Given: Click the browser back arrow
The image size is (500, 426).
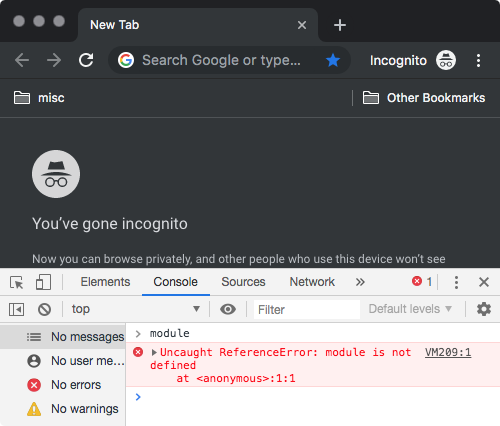Looking at the screenshot, I should click(x=22, y=60).
